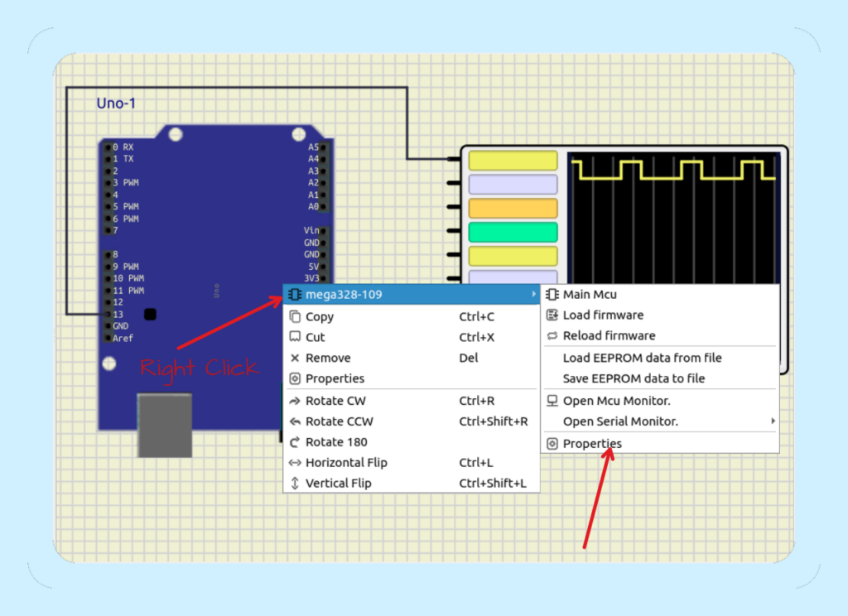Image resolution: width=848 pixels, height=616 pixels.
Task: Click the Remove X icon
Action: (x=295, y=358)
